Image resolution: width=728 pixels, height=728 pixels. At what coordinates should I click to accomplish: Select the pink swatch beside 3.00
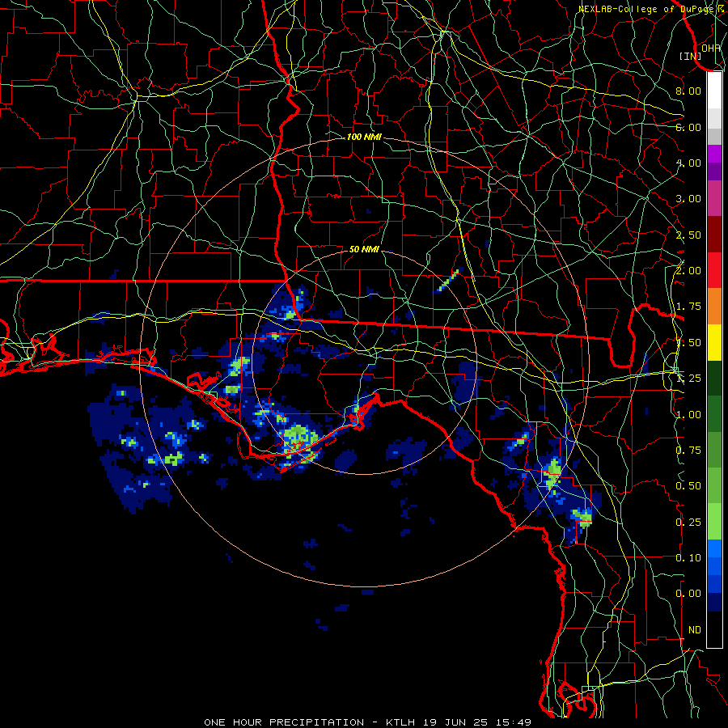click(714, 199)
